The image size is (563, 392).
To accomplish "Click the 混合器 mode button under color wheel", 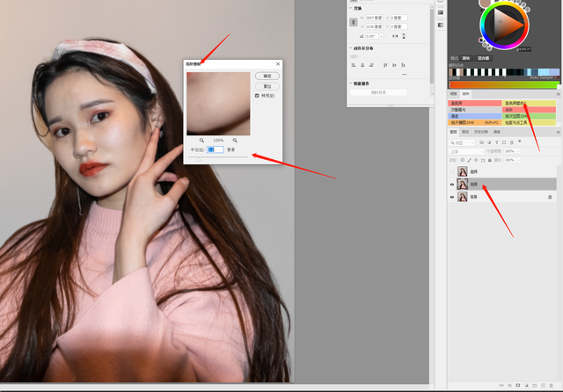I will click(x=484, y=58).
